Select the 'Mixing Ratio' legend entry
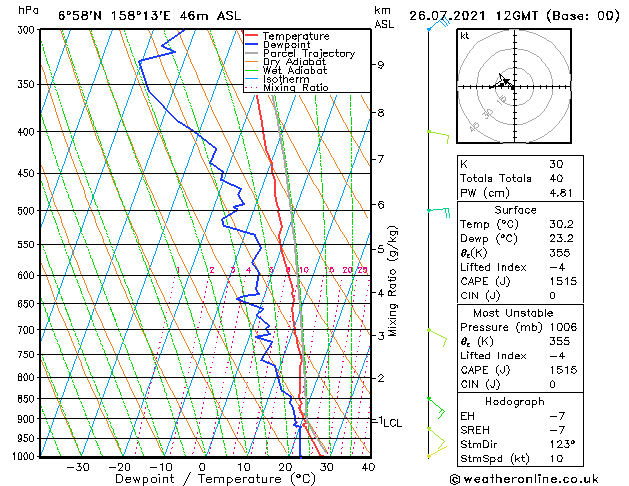 [x=296, y=88]
